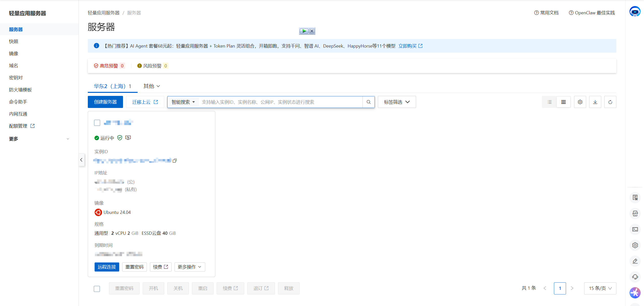Click the export download icon
Viewport: 644px width, 306px height.
click(x=595, y=102)
